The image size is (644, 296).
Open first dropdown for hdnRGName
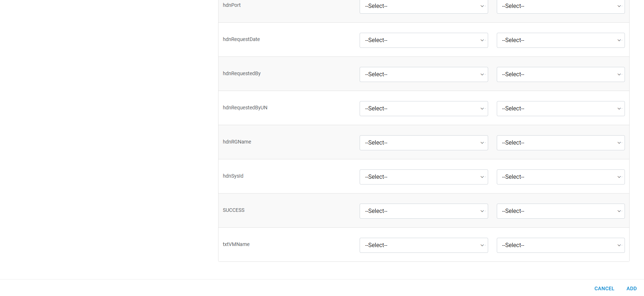click(423, 143)
